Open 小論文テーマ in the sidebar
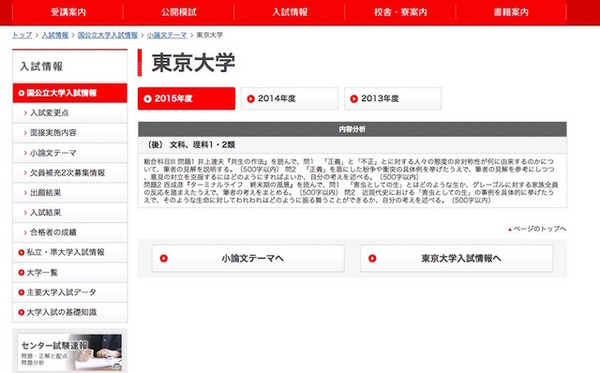This screenshot has height=373, width=600. pos(70,153)
